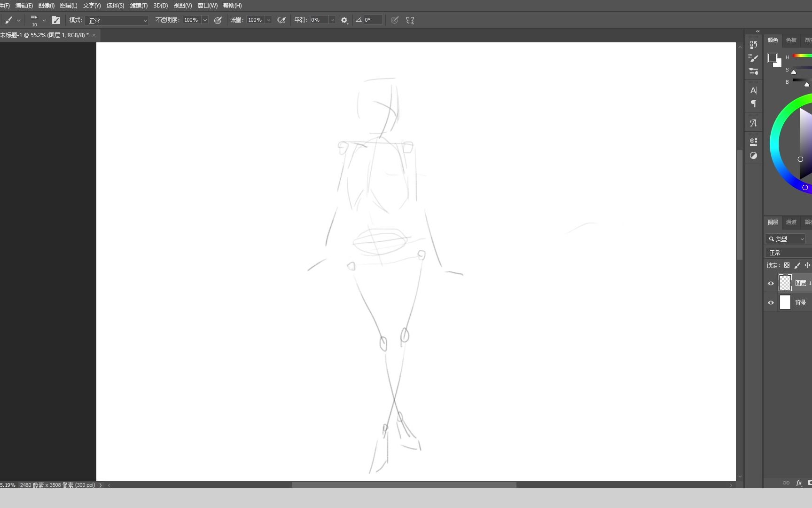
Task: Open the 图层(L) menu
Action: point(69,6)
